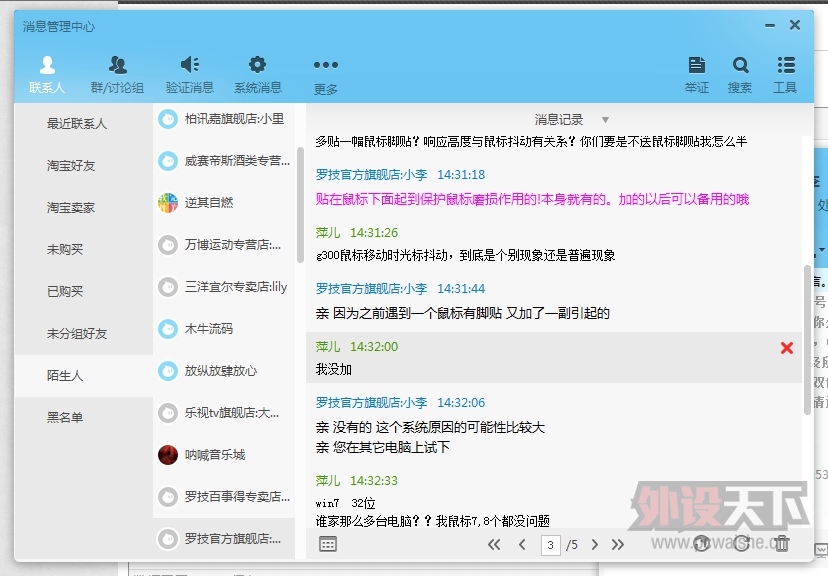Click the history clock icon
Image resolution: width=828 pixels, height=576 pixels.
coord(702,544)
